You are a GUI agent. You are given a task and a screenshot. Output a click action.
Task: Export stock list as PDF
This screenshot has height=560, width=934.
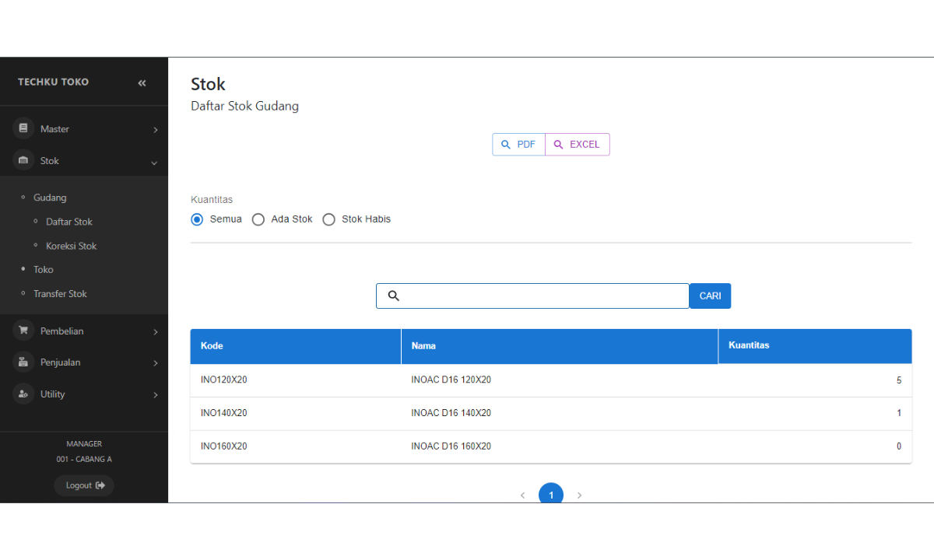pos(518,145)
